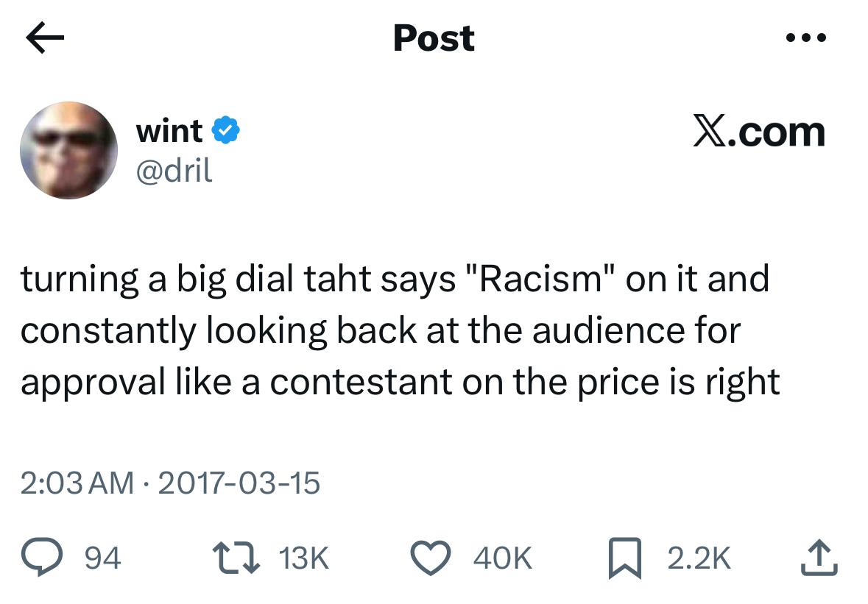
Task: Click the 2:03 AM timestamp
Action: pyautogui.click(x=77, y=483)
